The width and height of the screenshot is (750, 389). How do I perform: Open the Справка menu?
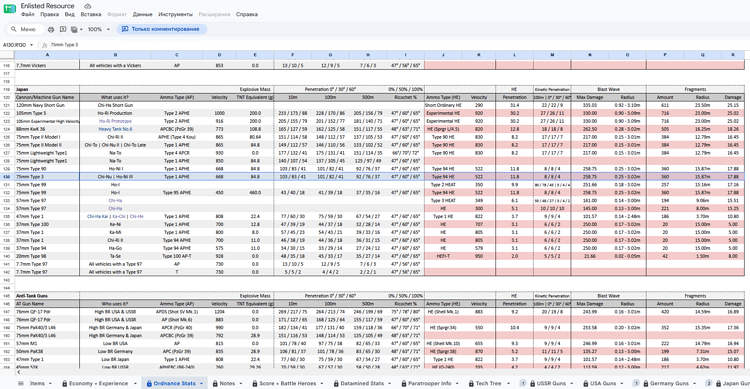coord(247,14)
